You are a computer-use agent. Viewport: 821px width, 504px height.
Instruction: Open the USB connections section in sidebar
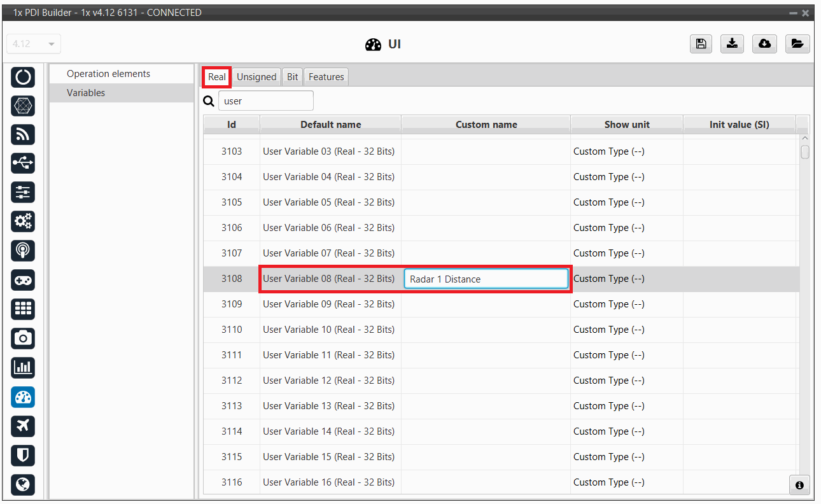23,163
